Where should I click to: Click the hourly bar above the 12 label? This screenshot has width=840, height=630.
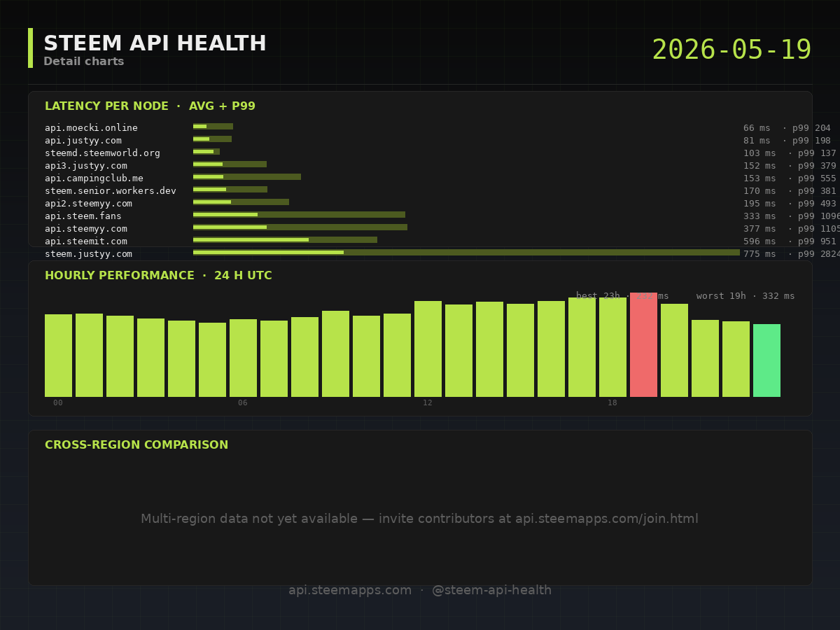point(428,349)
